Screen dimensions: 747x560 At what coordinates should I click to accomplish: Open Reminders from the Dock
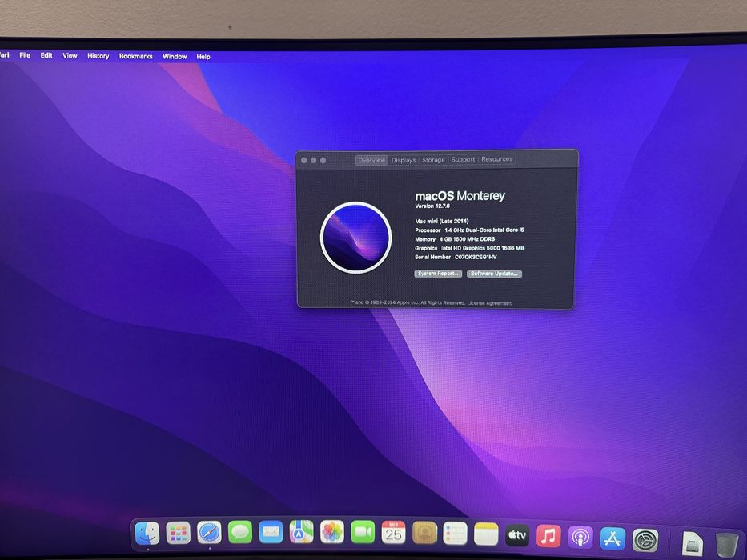pos(455,533)
